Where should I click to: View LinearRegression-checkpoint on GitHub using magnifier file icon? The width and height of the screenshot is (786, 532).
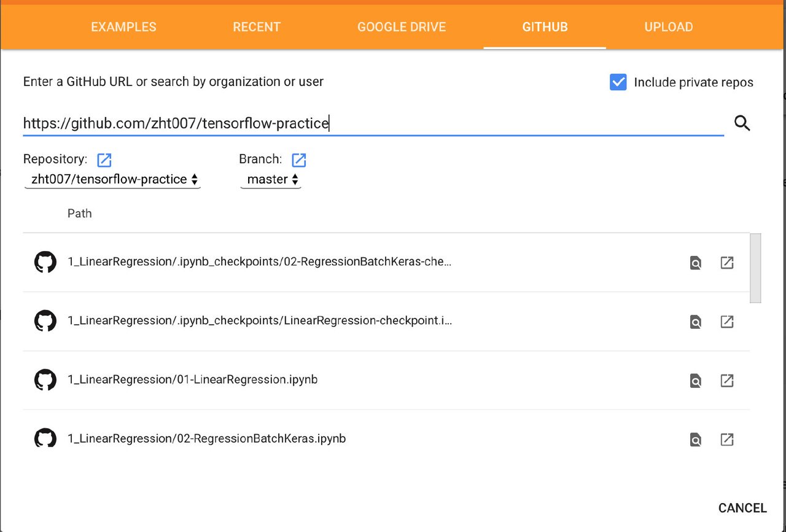(695, 322)
